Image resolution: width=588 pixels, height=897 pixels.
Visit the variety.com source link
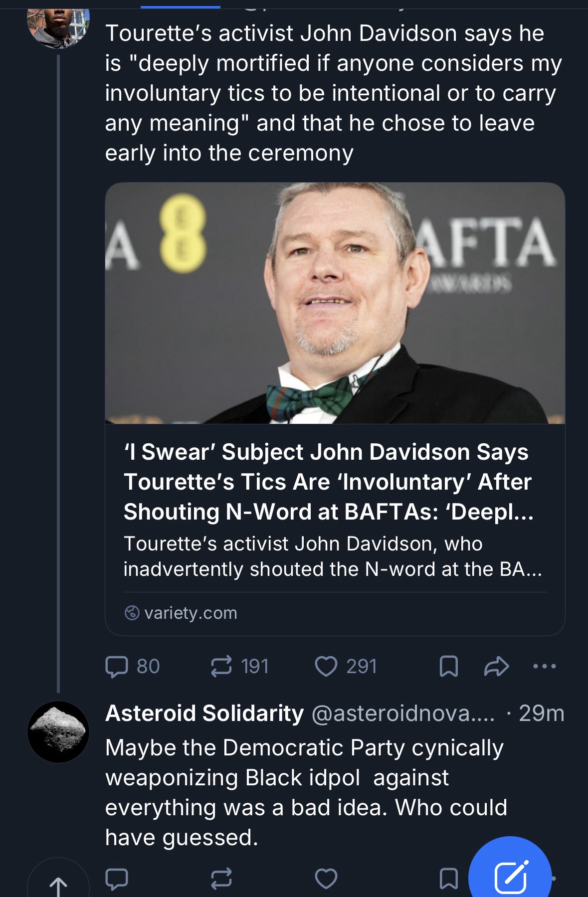[x=190, y=613]
